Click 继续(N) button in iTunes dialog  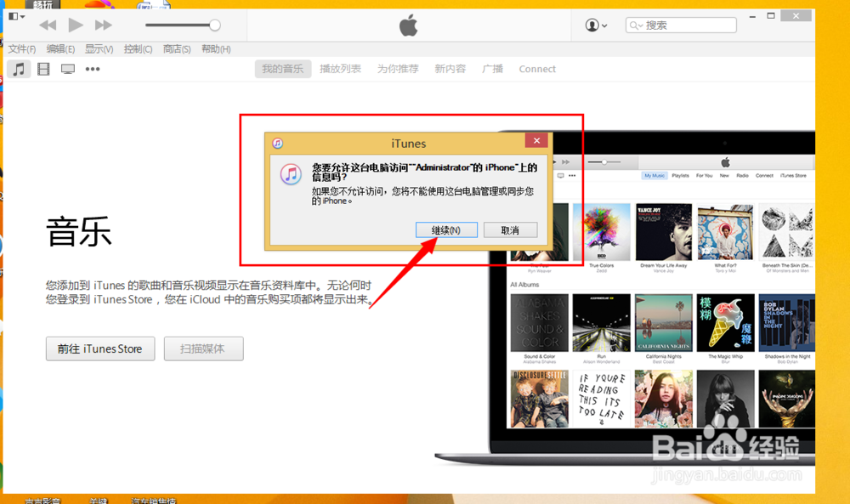pyautogui.click(x=446, y=229)
